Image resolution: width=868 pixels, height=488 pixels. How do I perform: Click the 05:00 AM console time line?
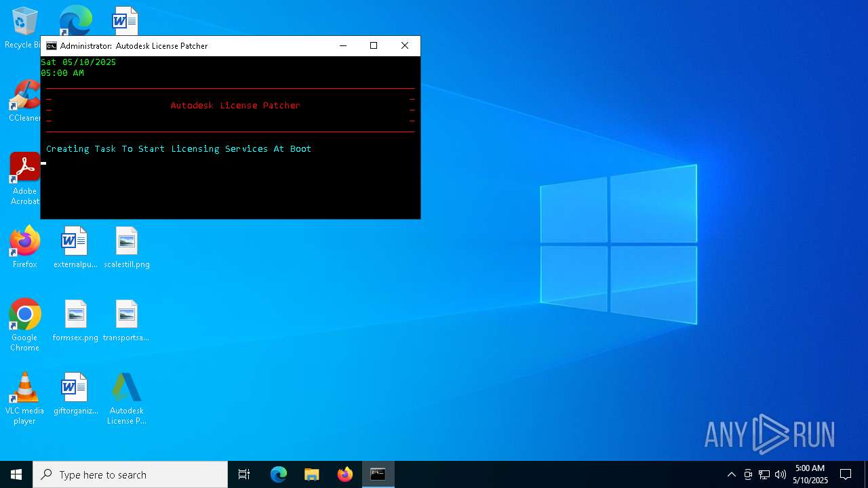point(62,73)
